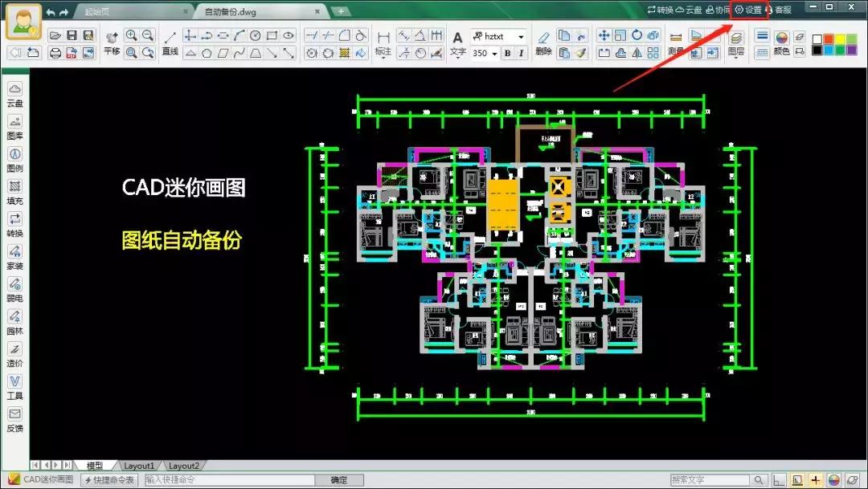Open the 云盘 cloud drive link in title bar

(x=689, y=10)
